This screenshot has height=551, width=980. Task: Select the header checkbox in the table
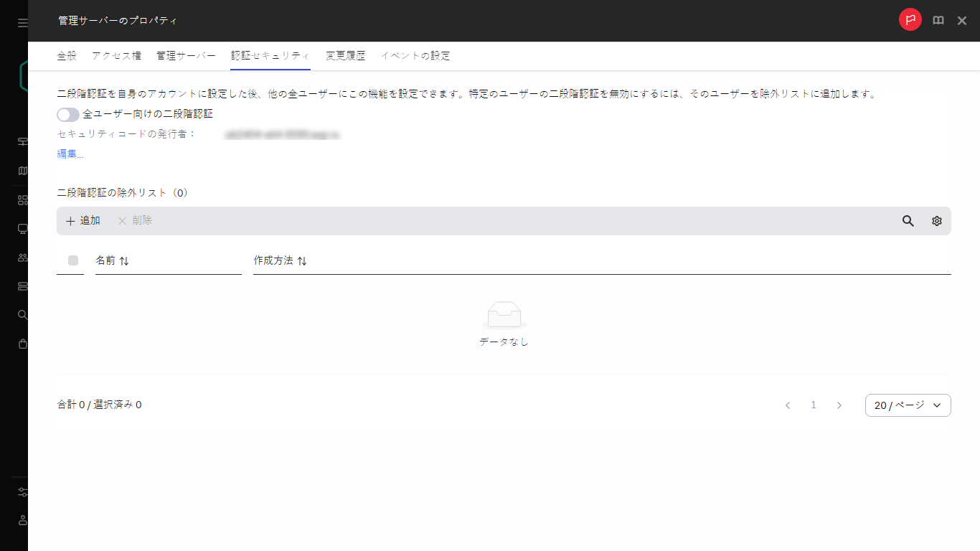pyautogui.click(x=72, y=260)
